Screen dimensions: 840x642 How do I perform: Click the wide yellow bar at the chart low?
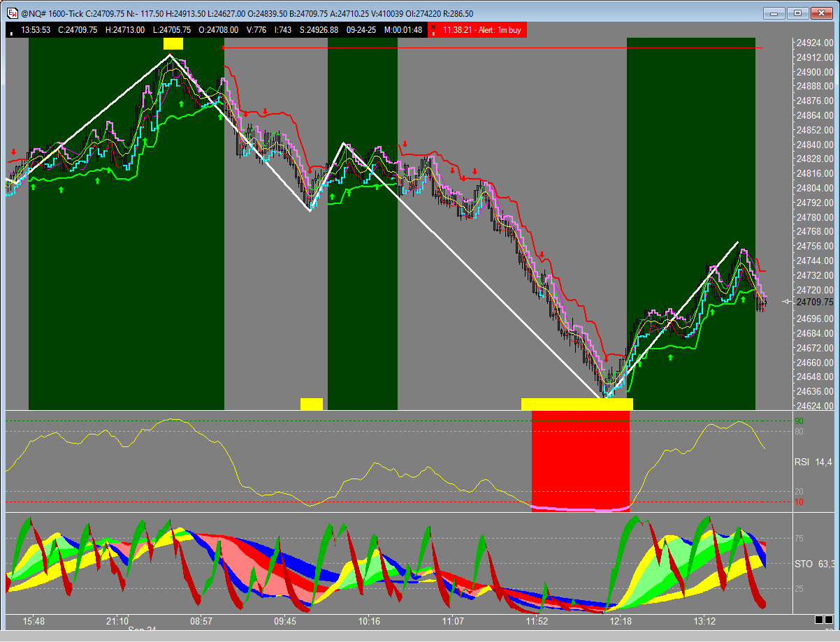577,404
